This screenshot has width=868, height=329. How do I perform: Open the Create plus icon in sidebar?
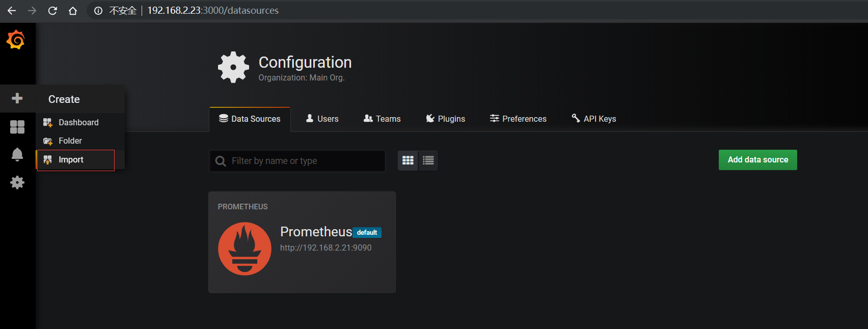(17, 98)
